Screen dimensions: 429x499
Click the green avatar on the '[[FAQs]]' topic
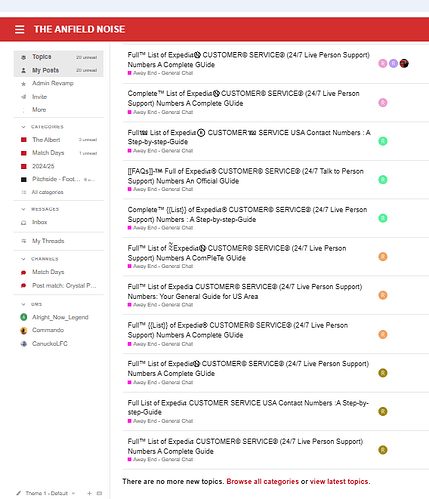pos(383,180)
